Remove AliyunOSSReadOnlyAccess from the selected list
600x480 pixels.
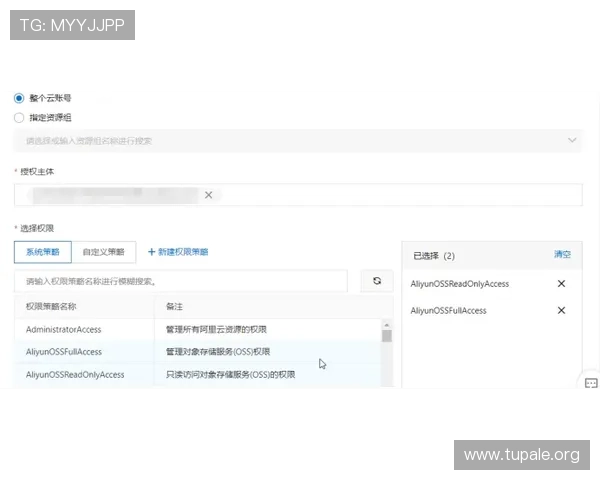coord(561,284)
